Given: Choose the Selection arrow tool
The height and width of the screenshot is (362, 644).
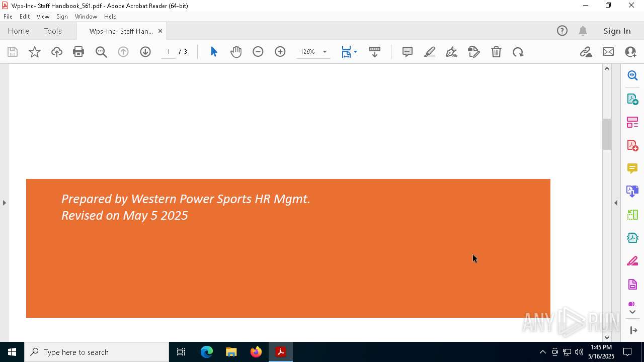Looking at the screenshot, I should 214,52.
